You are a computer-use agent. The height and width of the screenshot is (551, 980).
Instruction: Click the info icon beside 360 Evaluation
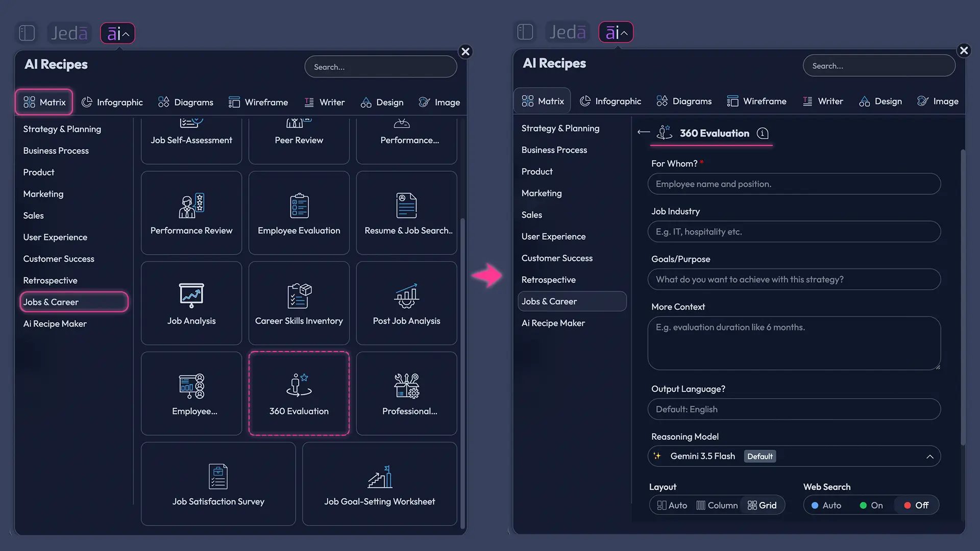point(763,133)
